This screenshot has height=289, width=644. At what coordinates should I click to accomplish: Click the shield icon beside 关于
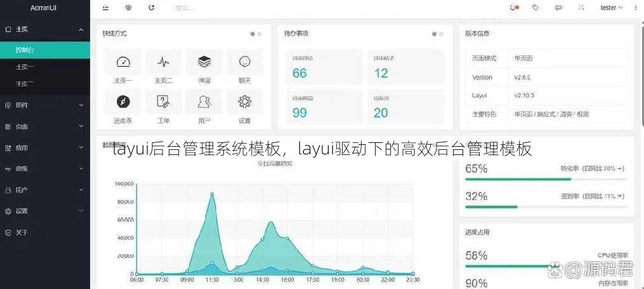(8, 232)
